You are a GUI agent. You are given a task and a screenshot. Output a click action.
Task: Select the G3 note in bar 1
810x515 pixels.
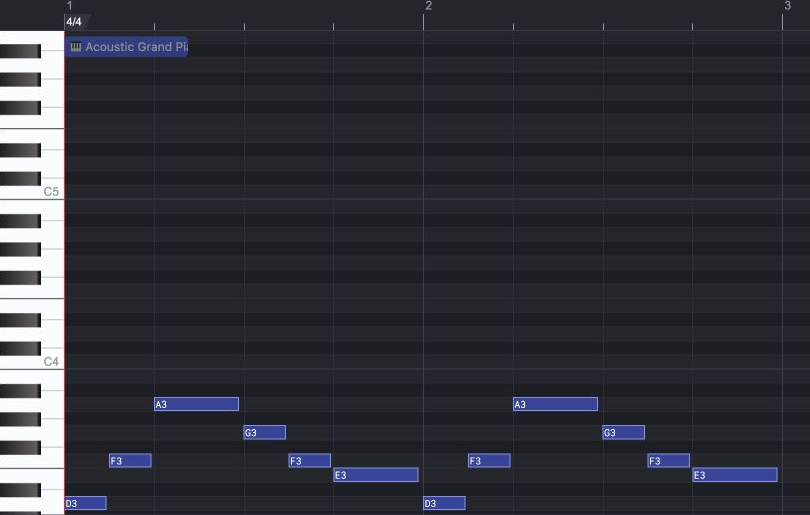click(x=264, y=432)
